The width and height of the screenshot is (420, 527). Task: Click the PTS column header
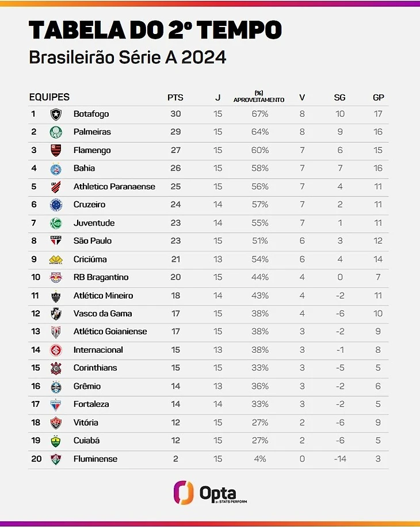point(175,98)
